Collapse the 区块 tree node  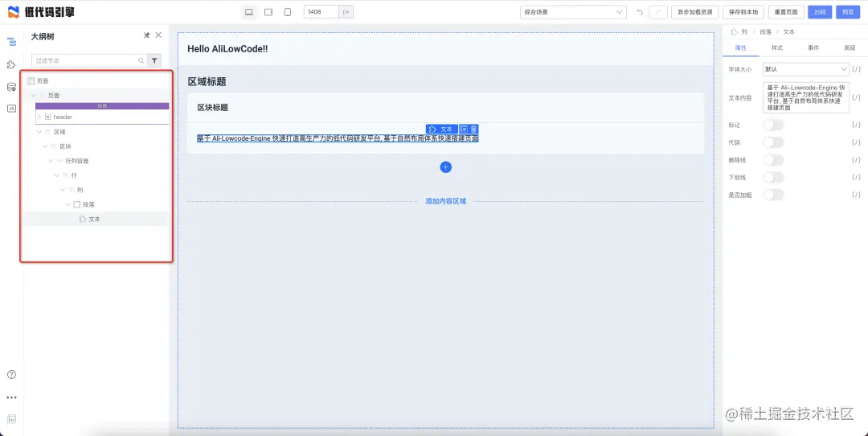45,146
